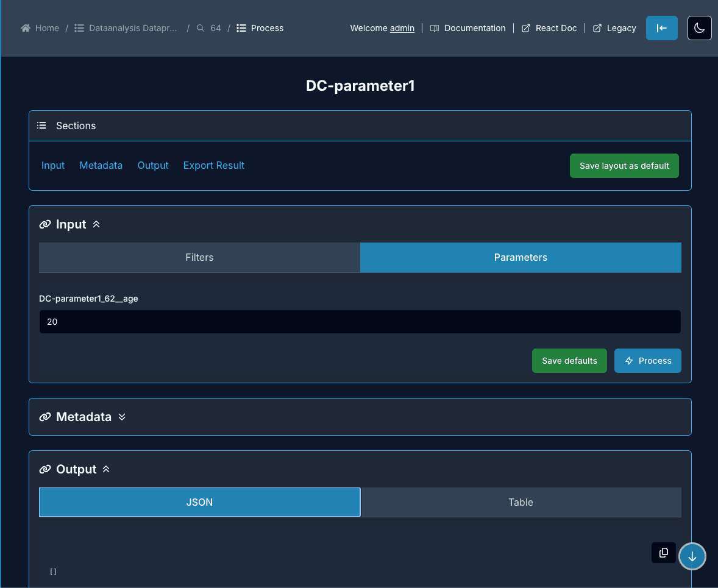Switch to the Table output tab
The width and height of the screenshot is (718, 588).
(x=521, y=502)
